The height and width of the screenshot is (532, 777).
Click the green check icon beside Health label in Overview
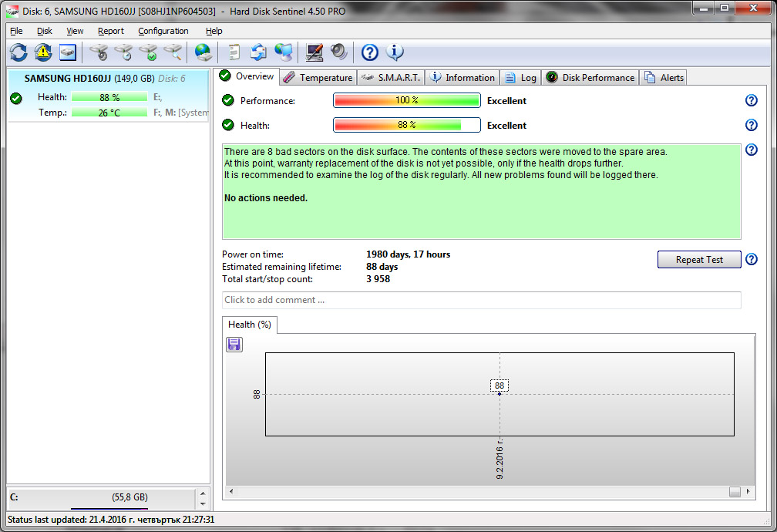tap(228, 125)
